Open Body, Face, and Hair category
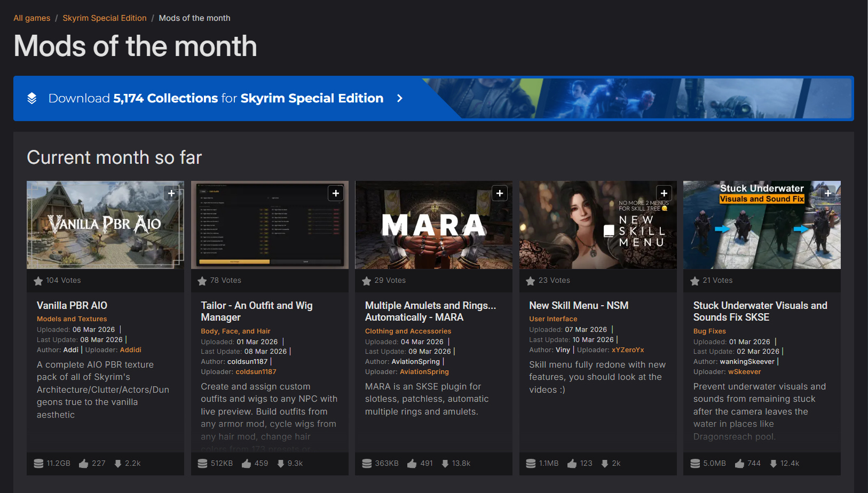The height and width of the screenshot is (493, 868). click(x=235, y=331)
